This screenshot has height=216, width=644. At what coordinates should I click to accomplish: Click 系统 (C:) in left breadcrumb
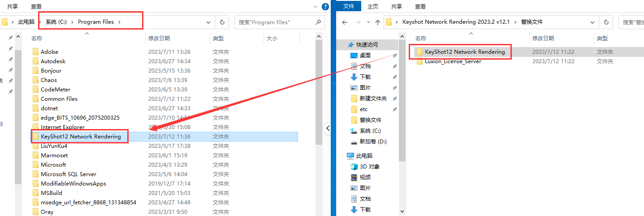(x=56, y=22)
